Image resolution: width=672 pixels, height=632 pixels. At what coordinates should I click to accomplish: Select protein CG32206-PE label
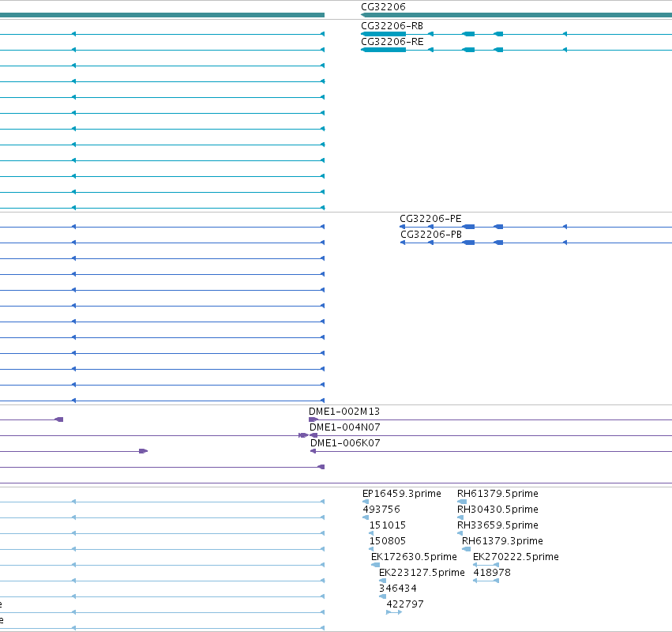[x=430, y=219]
